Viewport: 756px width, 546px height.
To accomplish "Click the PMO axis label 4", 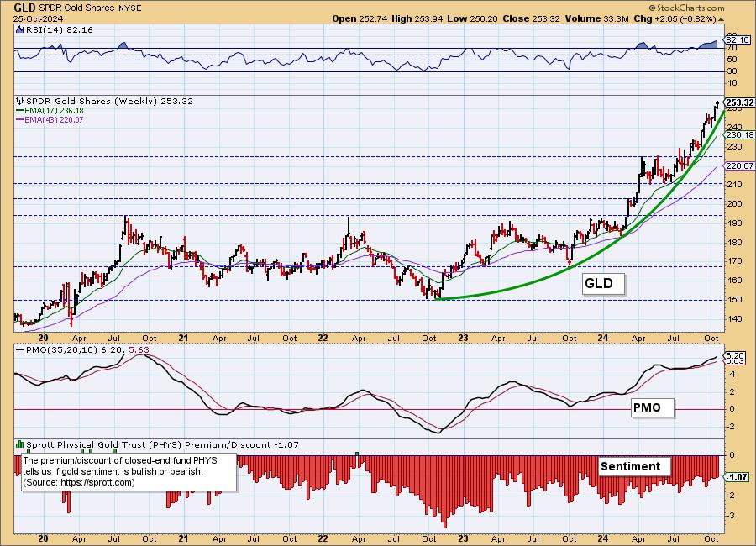I will 732,375.
